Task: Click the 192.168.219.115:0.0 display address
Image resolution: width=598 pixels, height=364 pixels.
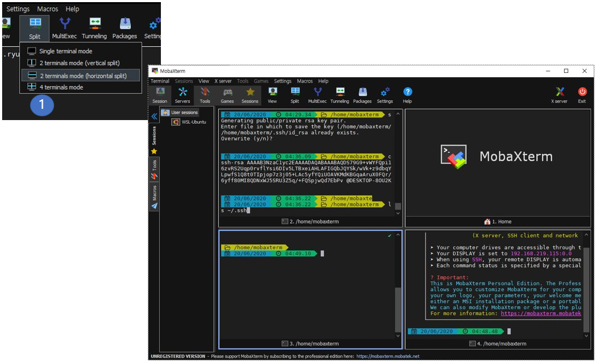Action: (541, 254)
